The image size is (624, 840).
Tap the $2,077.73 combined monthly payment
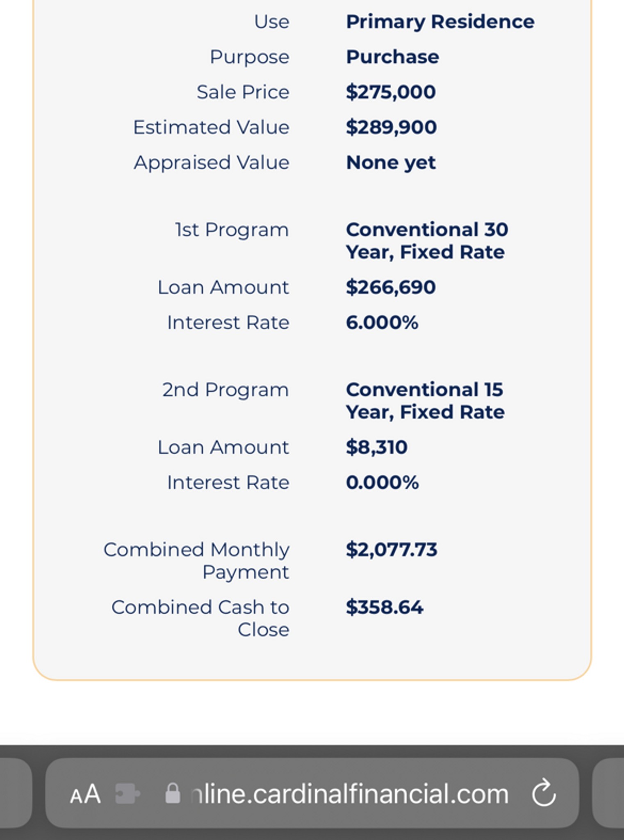click(392, 550)
